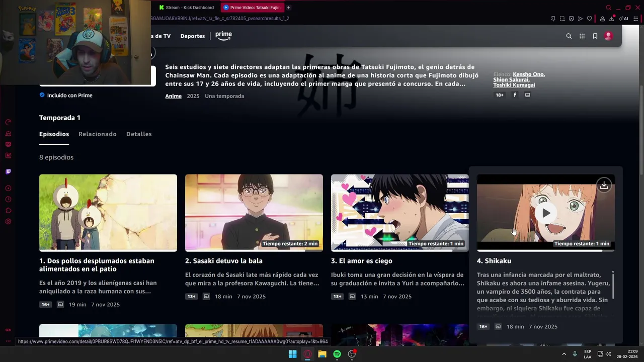Click the 'Incluido con Prime' label
Viewport: 644px width, 362px height.
pyautogui.click(x=69, y=96)
